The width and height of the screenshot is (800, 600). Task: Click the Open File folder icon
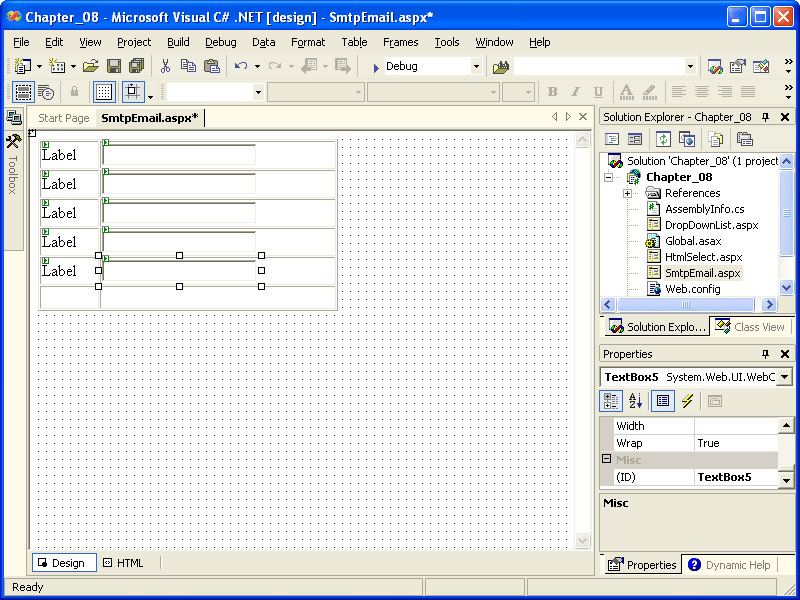pos(90,66)
